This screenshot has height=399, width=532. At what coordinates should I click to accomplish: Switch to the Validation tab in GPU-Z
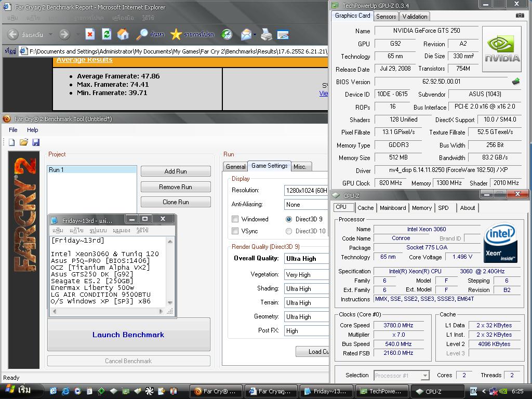[415, 17]
